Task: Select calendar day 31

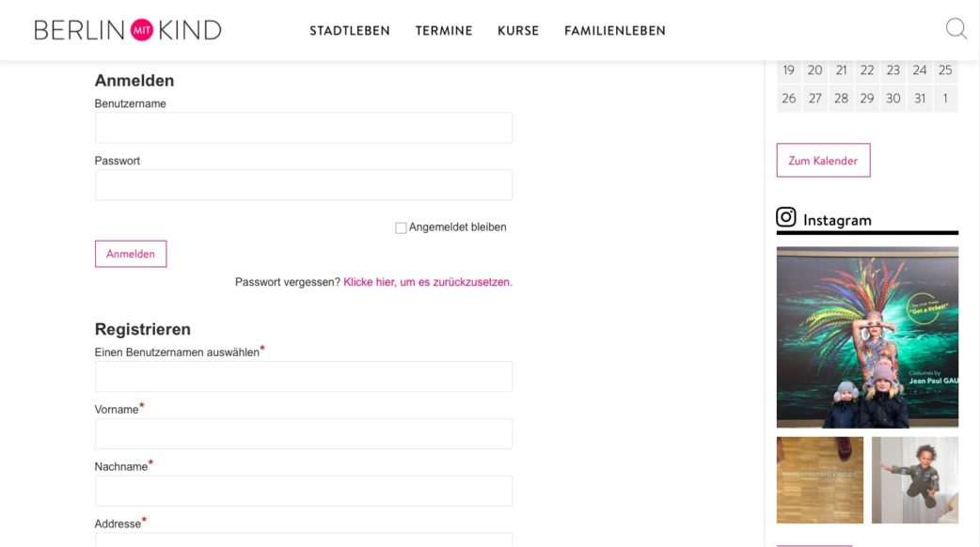Action: click(920, 99)
